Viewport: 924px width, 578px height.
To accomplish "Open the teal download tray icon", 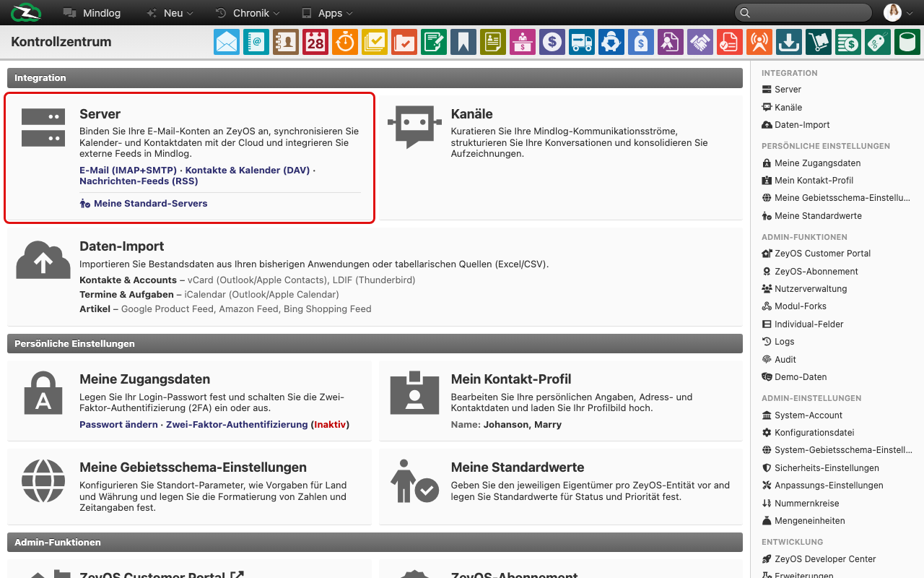I will pos(789,42).
